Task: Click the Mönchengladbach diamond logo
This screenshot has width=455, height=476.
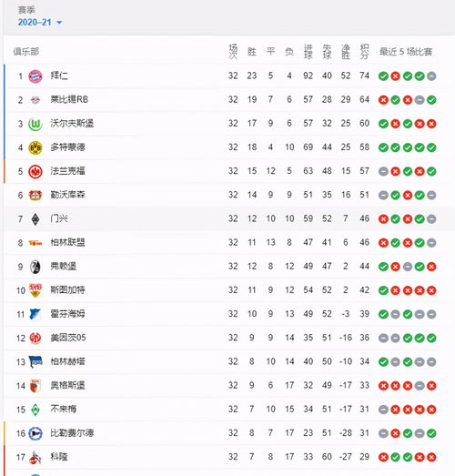Action: pos(35,218)
